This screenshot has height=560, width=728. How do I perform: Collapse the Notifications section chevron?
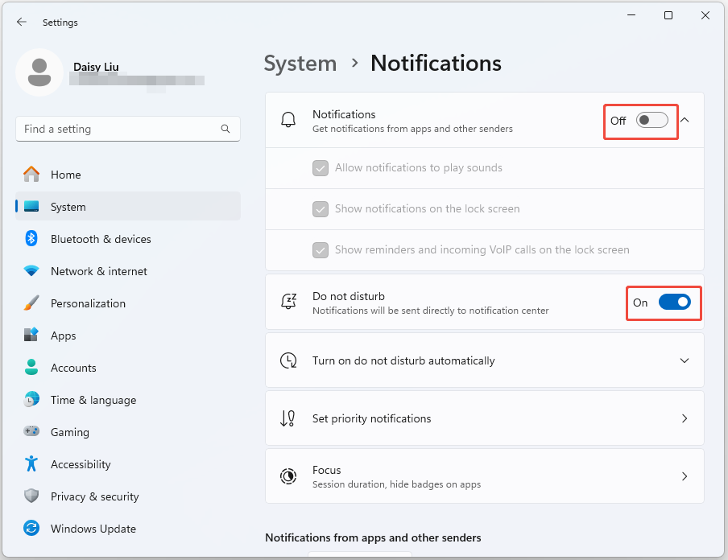(x=685, y=120)
